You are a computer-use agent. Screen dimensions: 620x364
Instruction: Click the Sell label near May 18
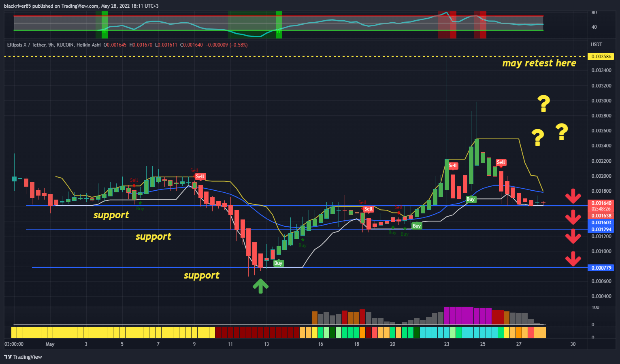[368, 209]
